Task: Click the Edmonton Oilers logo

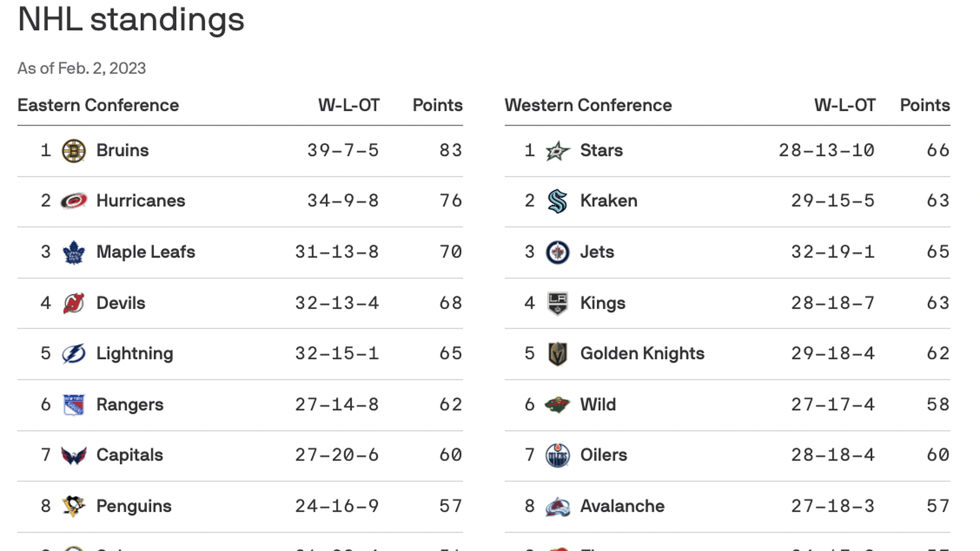Action: click(557, 455)
